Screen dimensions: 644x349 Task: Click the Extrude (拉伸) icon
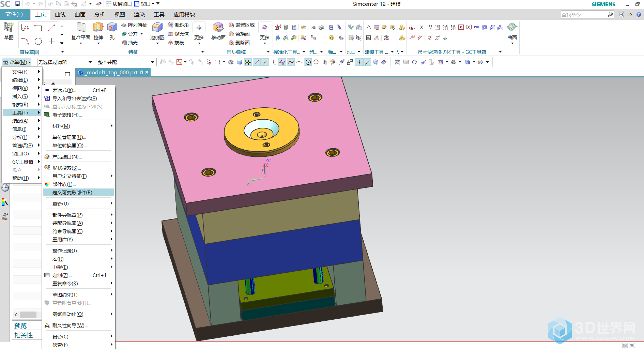98,27
